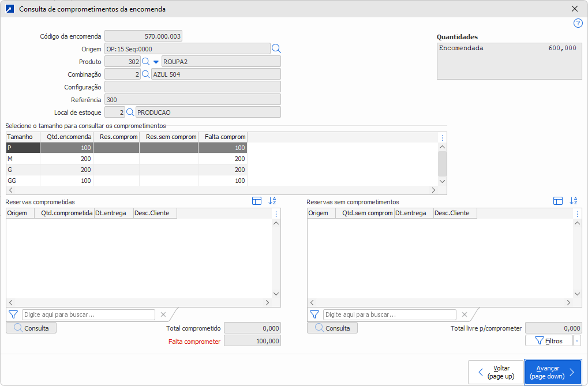
Task: Click the Avançar (page down) button
Action: tap(552, 372)
